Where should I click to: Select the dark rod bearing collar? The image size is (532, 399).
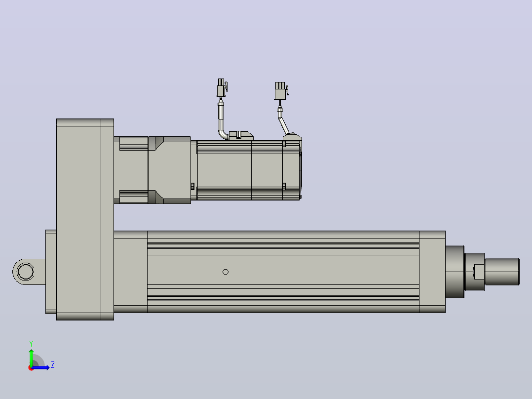point(455,272)
